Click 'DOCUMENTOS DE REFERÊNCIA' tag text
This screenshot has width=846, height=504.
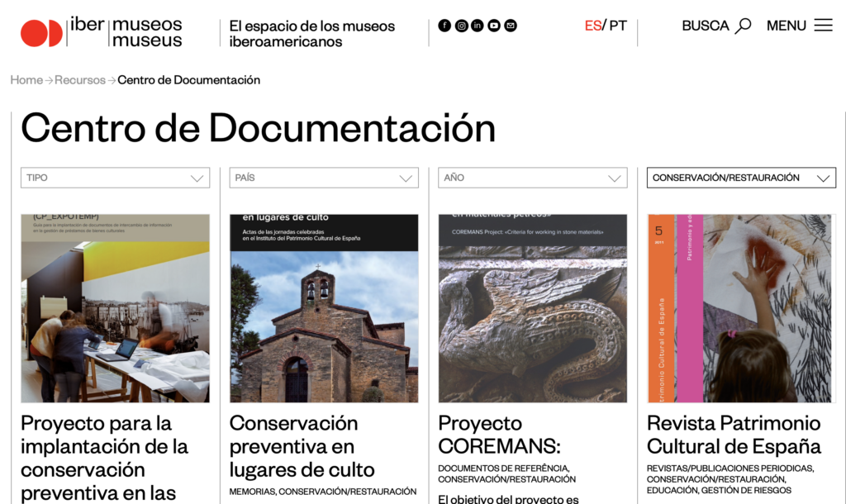coord(503,468)
